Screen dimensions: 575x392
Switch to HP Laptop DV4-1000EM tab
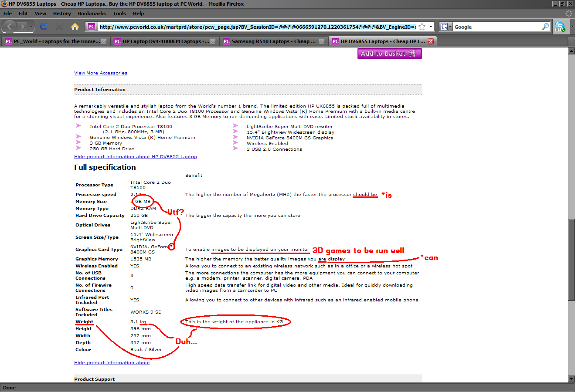(x=164, y=41)
